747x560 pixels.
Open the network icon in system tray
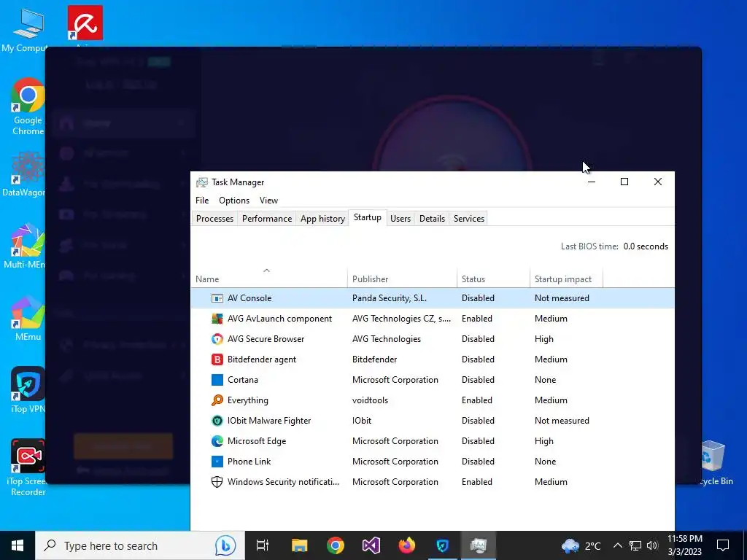[x=635, y=545]
